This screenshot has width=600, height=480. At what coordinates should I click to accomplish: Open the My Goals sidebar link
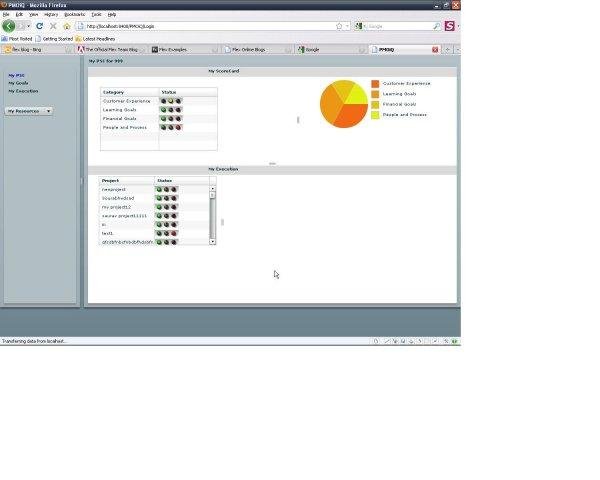[x=18, y=83]
